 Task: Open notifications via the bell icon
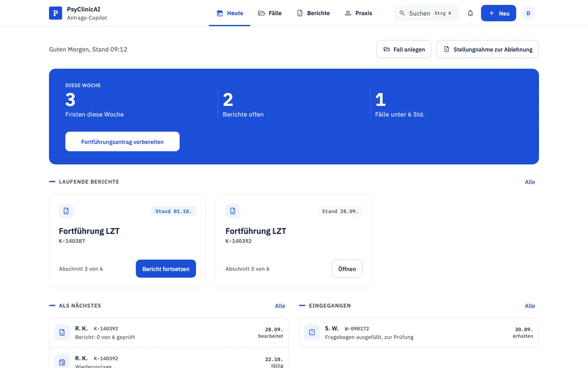470,13
